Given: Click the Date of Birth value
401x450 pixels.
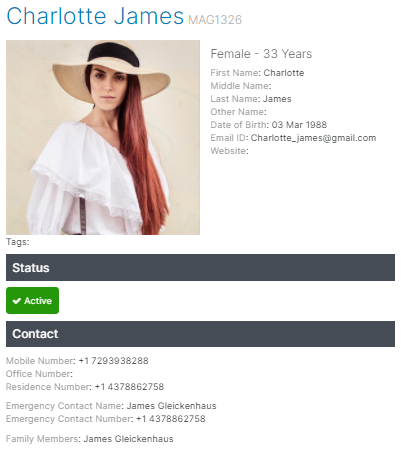Looking at the screenshot, I should 299,125.
